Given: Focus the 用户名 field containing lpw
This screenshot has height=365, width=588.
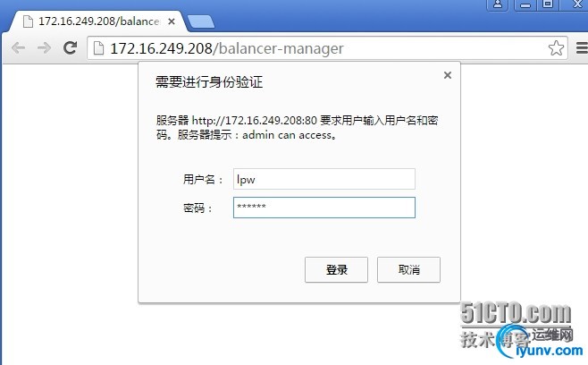Looking at the screenshot, I should pyautogui.click(x=324, y=179).
